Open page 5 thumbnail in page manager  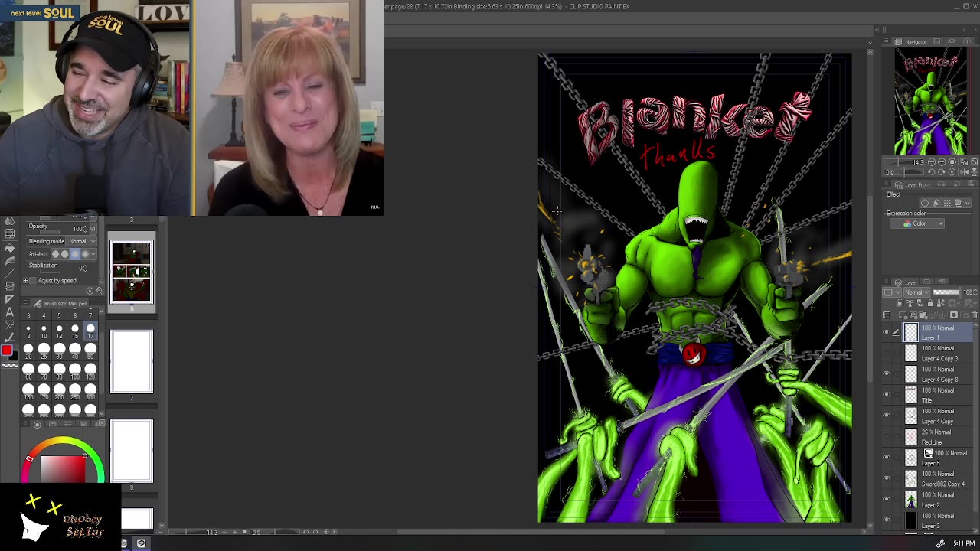coord(132,272)
